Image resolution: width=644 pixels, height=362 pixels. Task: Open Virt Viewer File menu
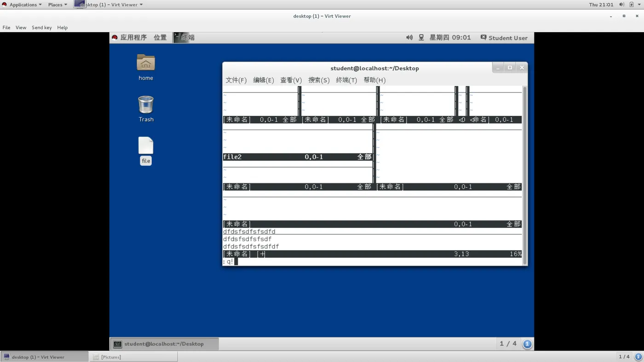(6, 28)
